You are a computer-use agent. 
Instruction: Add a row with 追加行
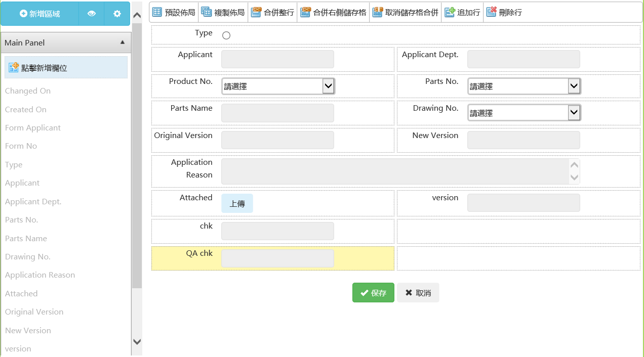pos(462,12)
